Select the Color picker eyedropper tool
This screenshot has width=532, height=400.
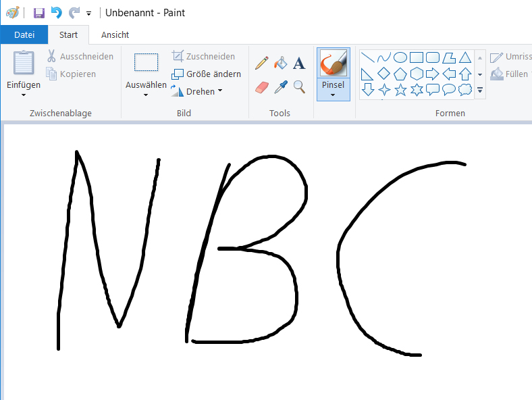pyautogui.click(x=281, y=87)
